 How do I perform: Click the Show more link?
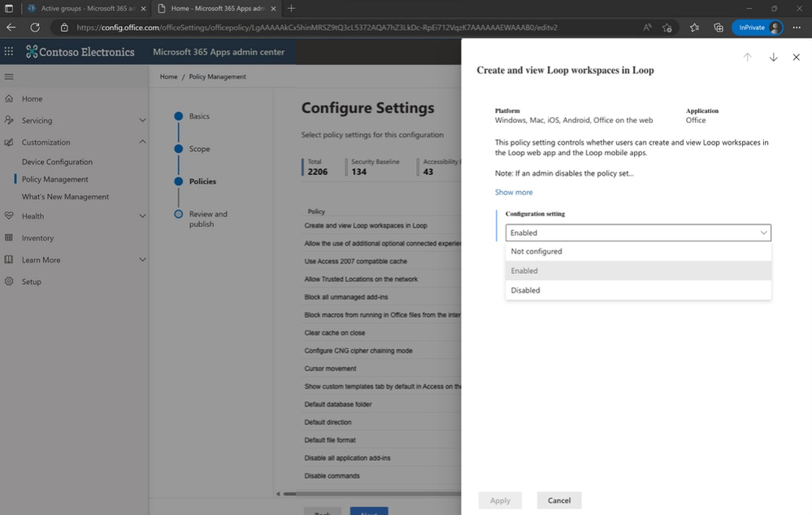click(513, 192)
